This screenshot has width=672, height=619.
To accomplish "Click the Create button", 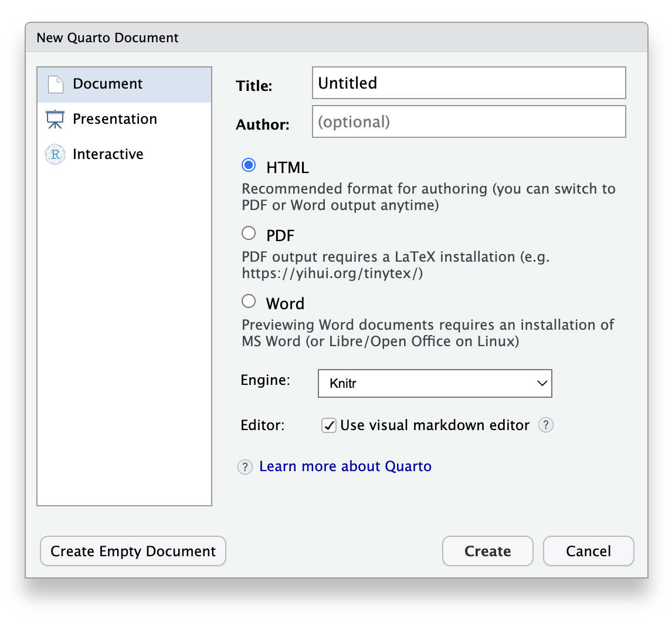I will coord(488,551).
